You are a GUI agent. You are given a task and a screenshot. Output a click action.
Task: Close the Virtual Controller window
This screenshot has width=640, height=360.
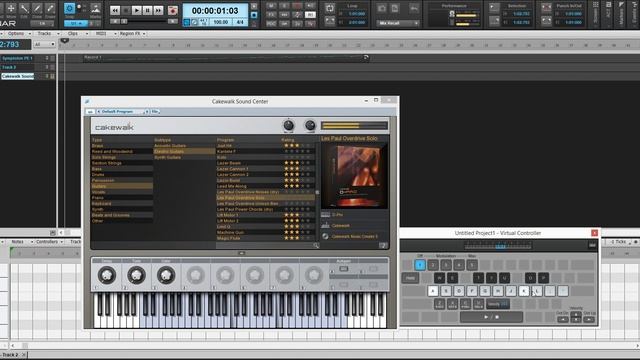[594, 233]
